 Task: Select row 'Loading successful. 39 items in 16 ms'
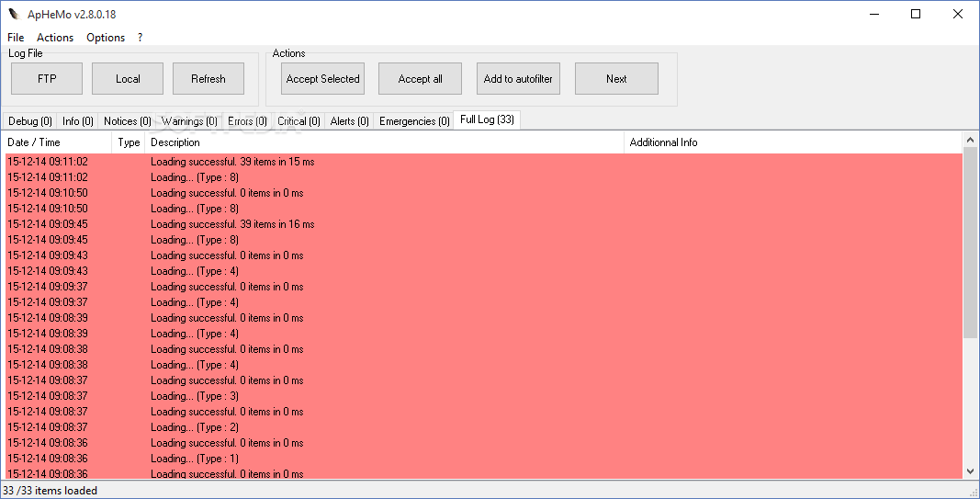[484, 224]
